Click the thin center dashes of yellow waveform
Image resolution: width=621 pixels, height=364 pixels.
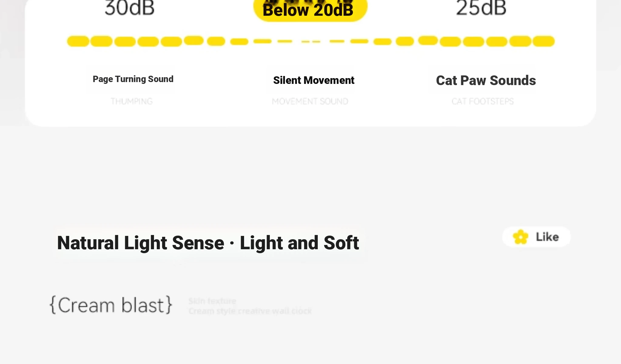311,41
